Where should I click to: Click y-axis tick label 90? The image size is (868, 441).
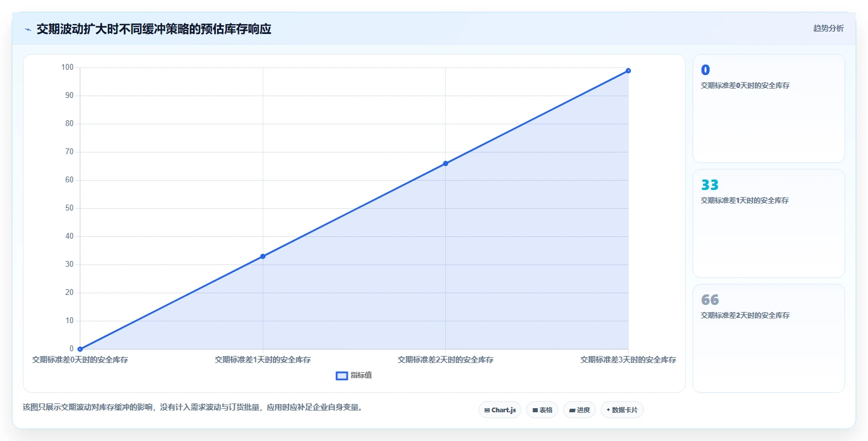click(x=69, y=96)
